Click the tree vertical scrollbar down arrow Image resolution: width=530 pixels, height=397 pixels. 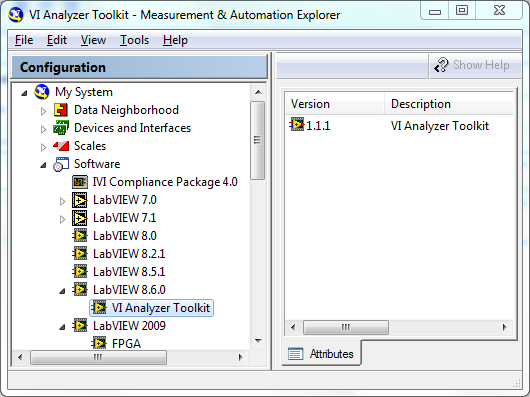point(258,341)
